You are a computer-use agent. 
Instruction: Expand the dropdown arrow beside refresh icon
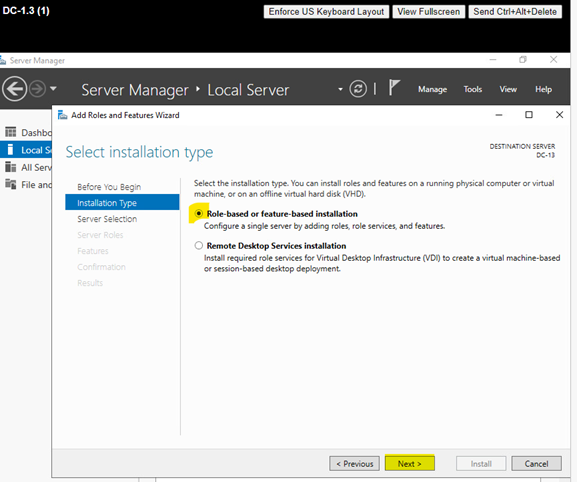point(340,89)
